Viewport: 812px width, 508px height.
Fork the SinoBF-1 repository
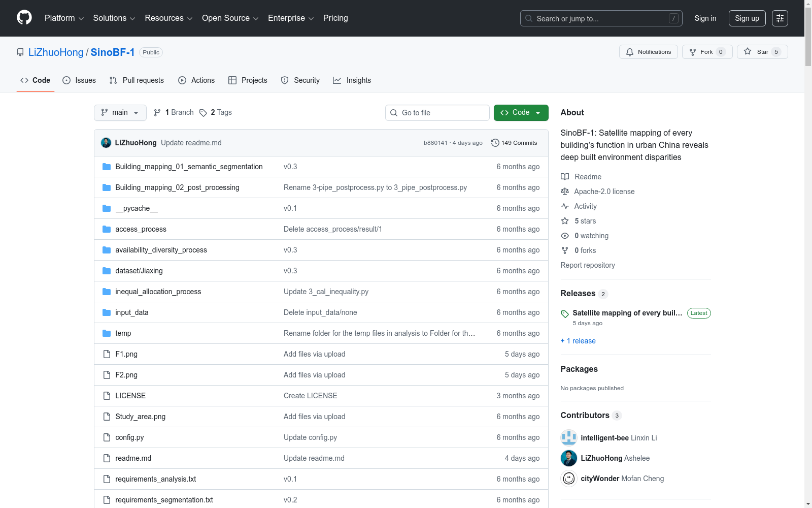point(707,52)
